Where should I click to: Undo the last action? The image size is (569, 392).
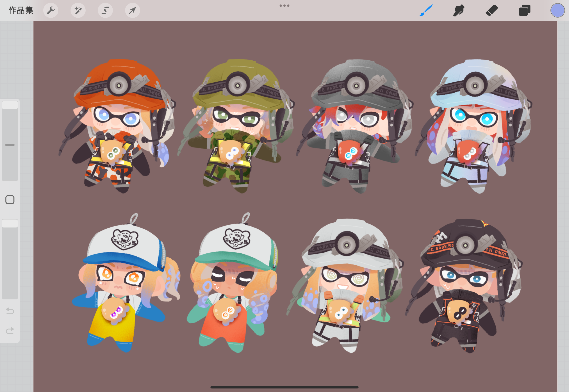point(10,311)
